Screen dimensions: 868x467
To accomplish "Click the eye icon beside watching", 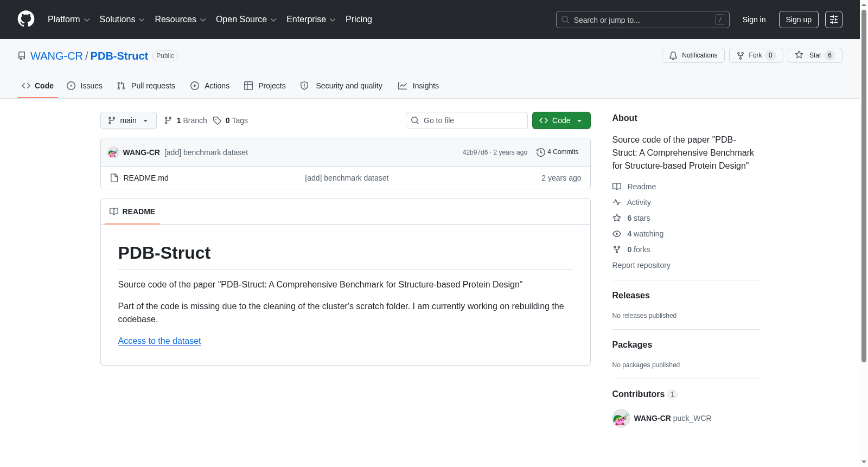I will pyautogui.click(x=617, y=234).
